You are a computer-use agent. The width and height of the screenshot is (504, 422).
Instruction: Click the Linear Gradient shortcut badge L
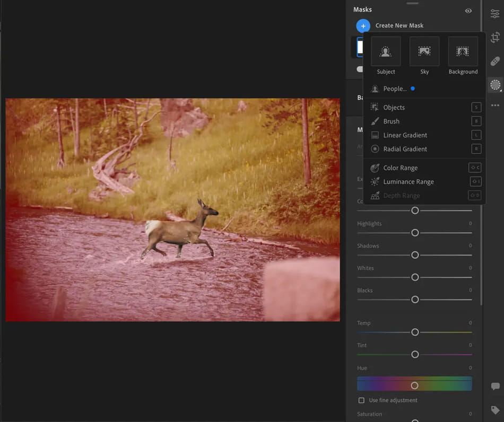[x=476, y=135]
